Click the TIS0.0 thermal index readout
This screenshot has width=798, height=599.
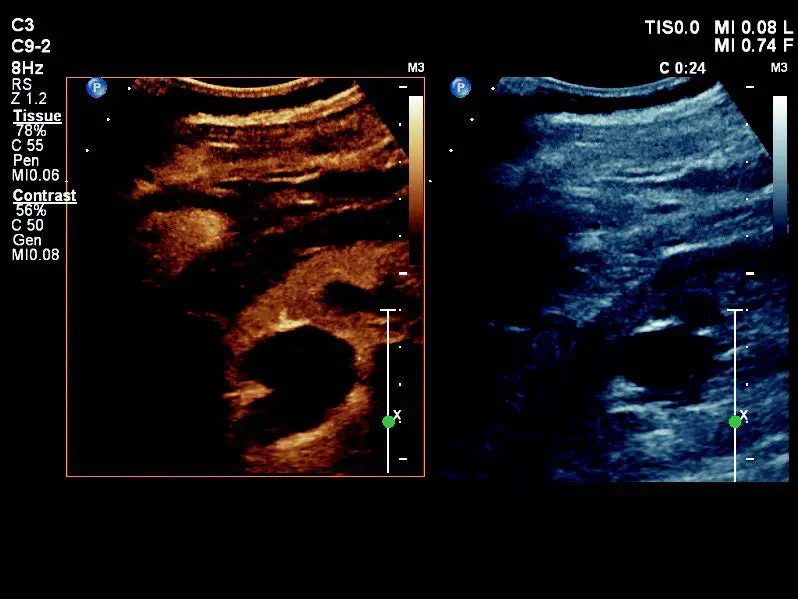(x=672, y=28)
